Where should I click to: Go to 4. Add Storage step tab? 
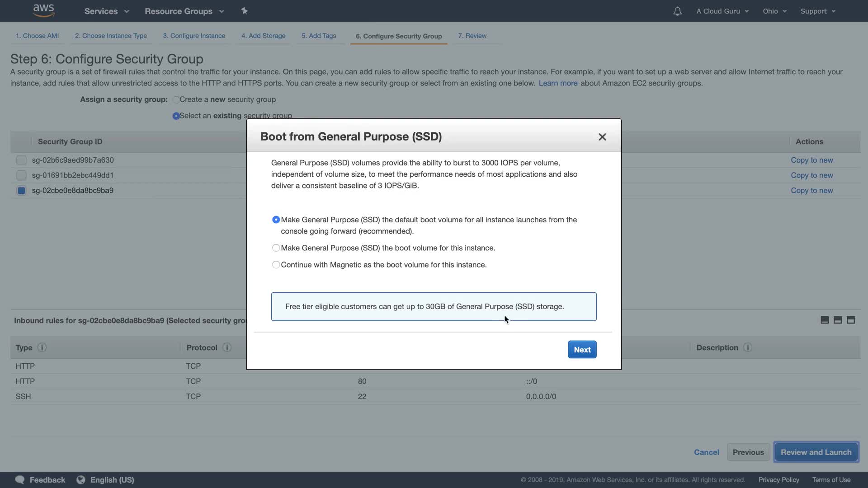pos(263,36)
